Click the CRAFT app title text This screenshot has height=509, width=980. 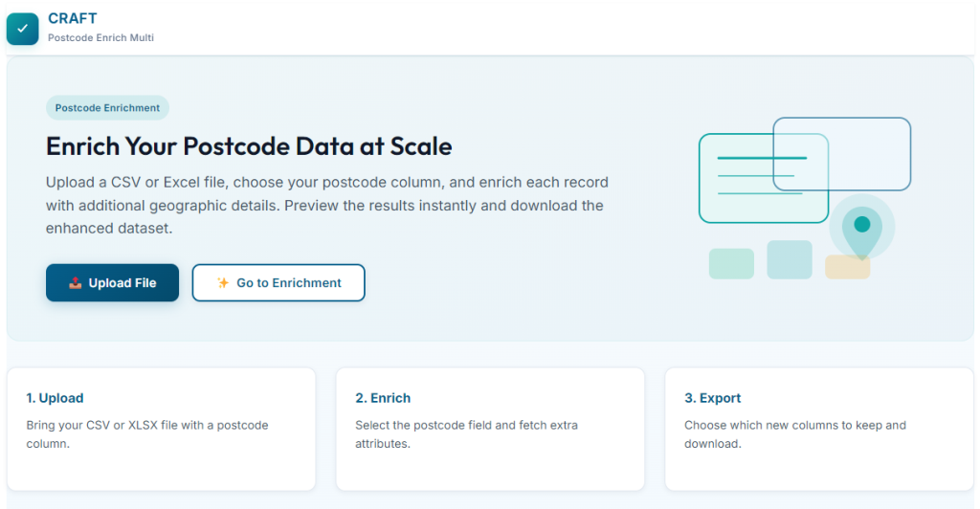[72, 19]
